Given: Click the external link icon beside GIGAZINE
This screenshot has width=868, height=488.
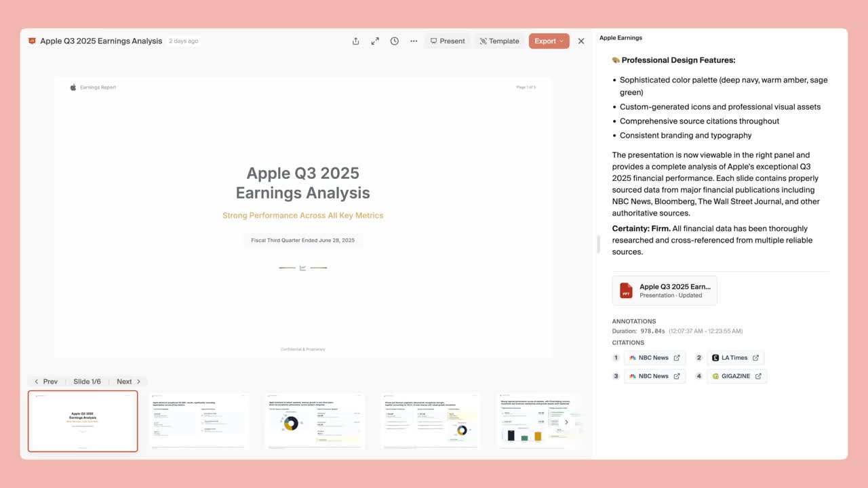Looking at the screenshot, I should [758, 376].
